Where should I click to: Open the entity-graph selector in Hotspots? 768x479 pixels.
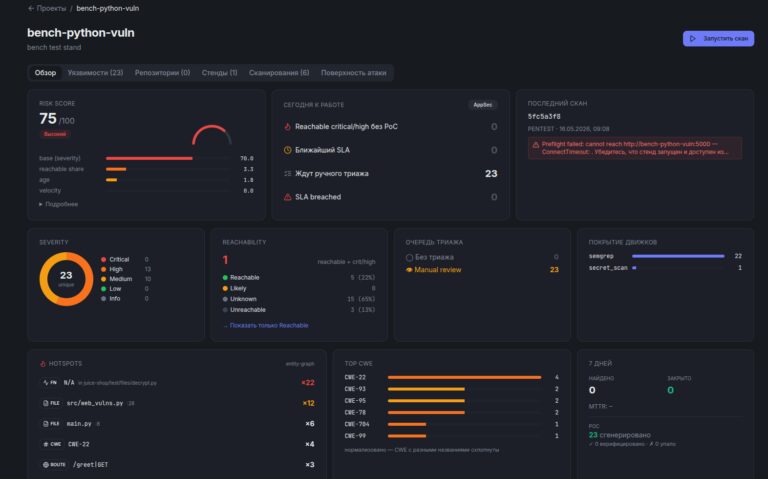tap(300, 364)
